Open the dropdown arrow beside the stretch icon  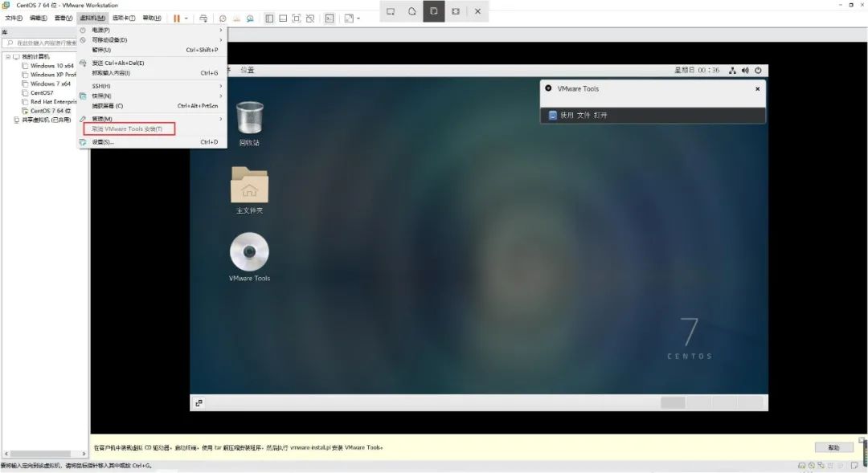pyautogui.click(x=358, y=18)
